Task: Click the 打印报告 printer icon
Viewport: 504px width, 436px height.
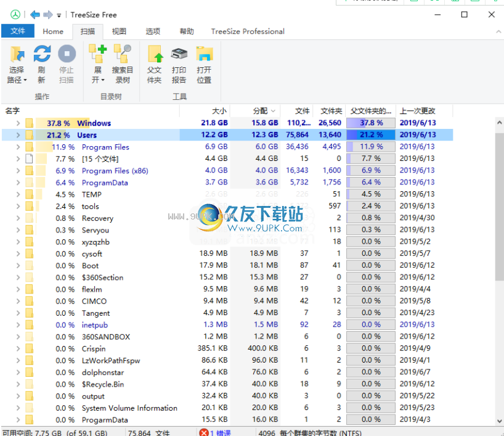Action: point(179,54)
